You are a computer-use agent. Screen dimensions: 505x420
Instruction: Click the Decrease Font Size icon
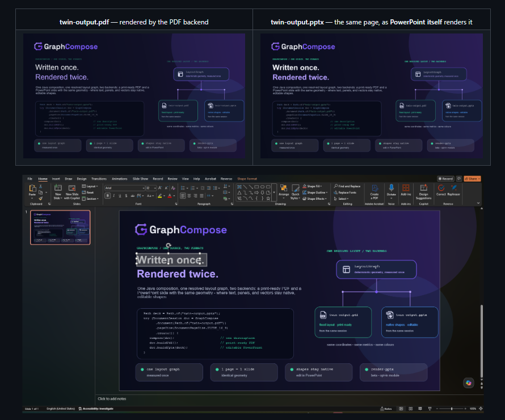pos(166,188)
